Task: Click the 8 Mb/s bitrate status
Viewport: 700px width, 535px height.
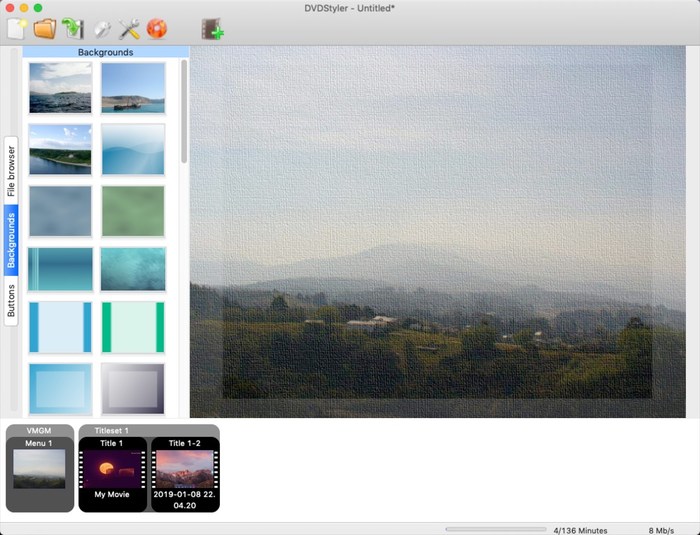Action: coord(662,531)
